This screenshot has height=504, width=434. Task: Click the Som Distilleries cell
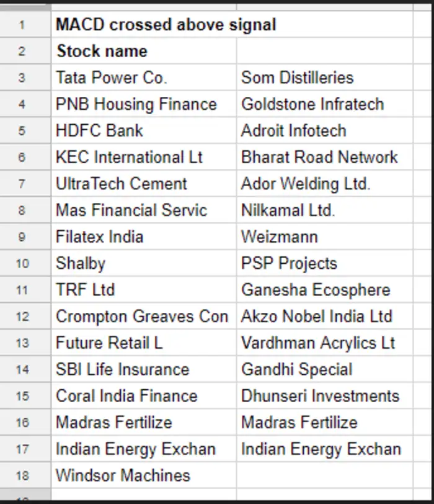[x=298, y=78]
